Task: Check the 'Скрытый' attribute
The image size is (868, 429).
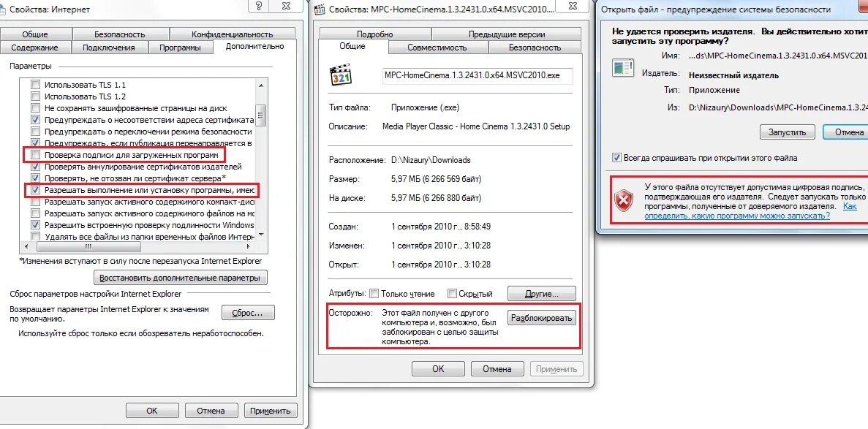Action: pos(452,293)
